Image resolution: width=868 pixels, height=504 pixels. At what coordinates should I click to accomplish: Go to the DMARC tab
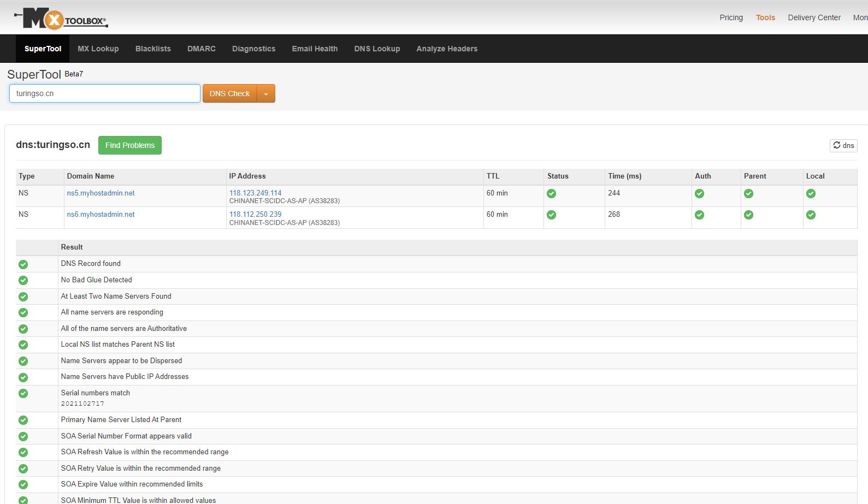point(202,49)
